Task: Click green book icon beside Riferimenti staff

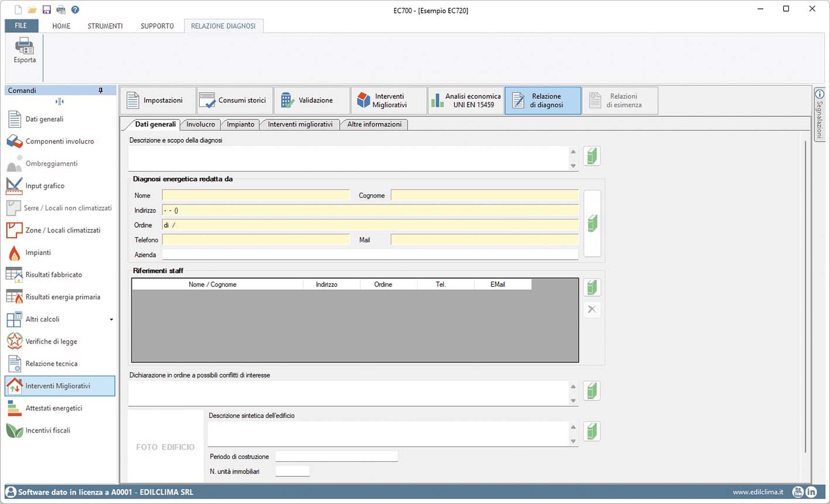Action: click(x=592, y=287)
